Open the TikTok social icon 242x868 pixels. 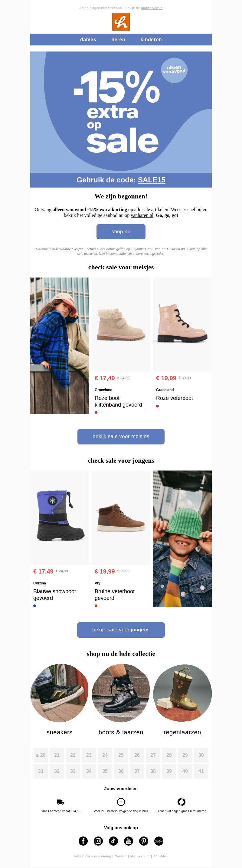(113, 841)
